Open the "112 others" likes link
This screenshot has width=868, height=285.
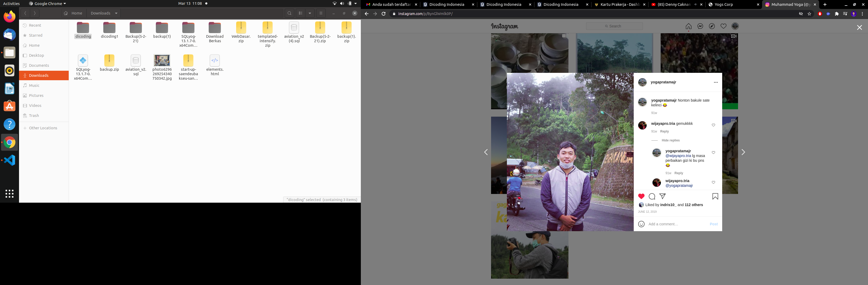[x=693, y=205]
